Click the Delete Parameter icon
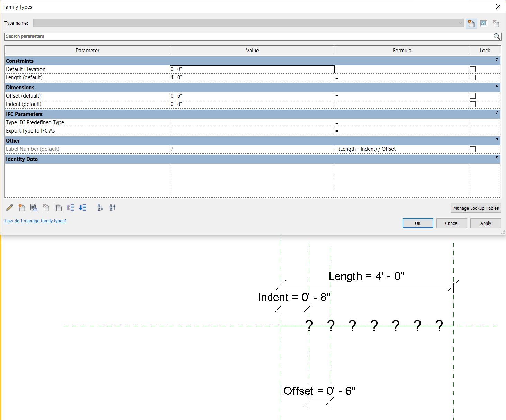 (x=46, y=208)
